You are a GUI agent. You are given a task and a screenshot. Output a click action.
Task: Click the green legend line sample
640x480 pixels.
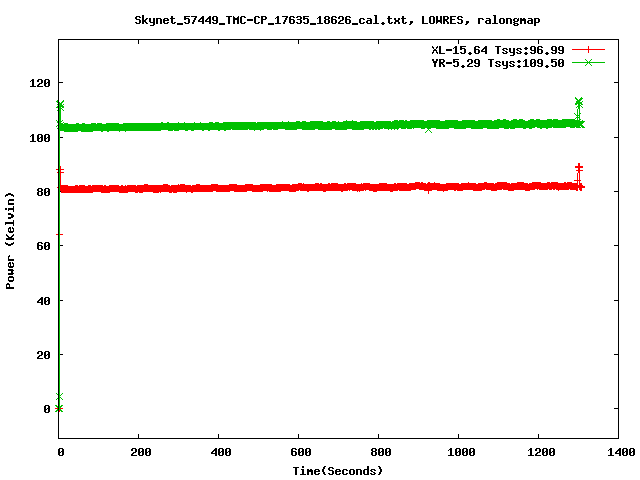tap(588, 62)
